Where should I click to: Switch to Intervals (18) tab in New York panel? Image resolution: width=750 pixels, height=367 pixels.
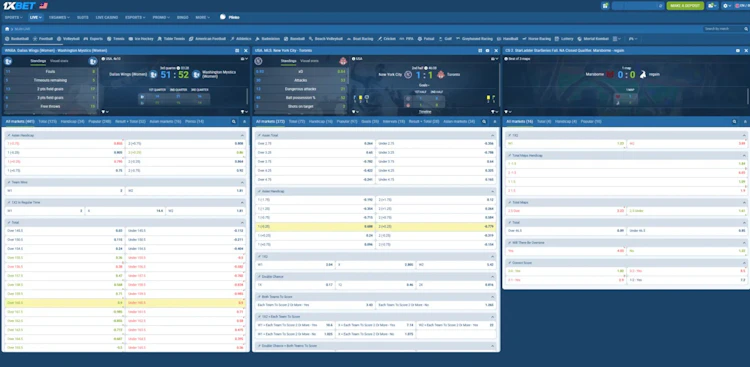[395, 122]
